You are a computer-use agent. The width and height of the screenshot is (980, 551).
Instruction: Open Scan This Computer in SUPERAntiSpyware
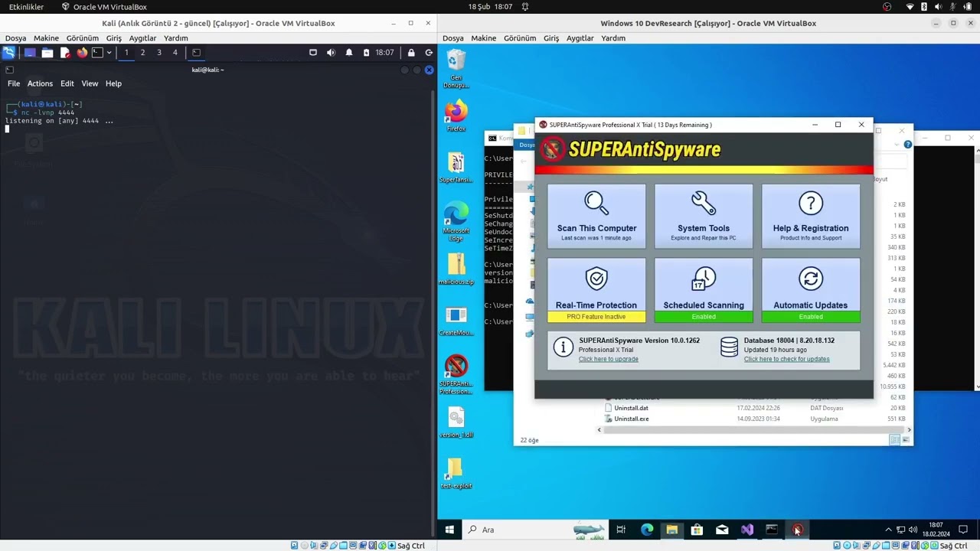[596, 217]
